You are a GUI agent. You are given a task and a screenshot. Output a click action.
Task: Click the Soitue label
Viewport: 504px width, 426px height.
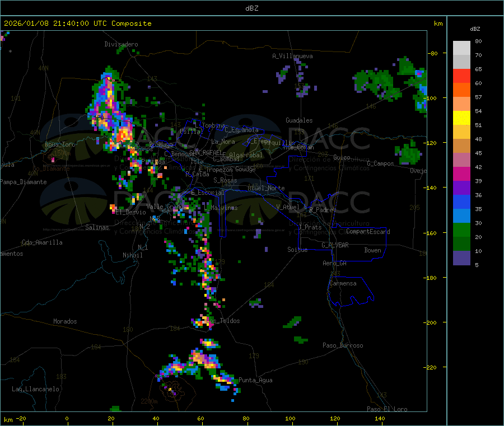pos(297,250)
